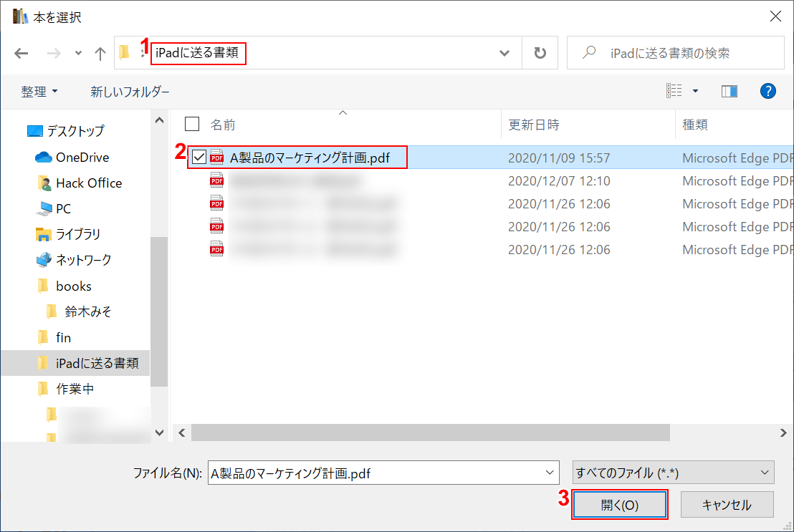Open file type filter すべてのファイル
This screenshot has width=794, height=532.
(x=673, y=473)
